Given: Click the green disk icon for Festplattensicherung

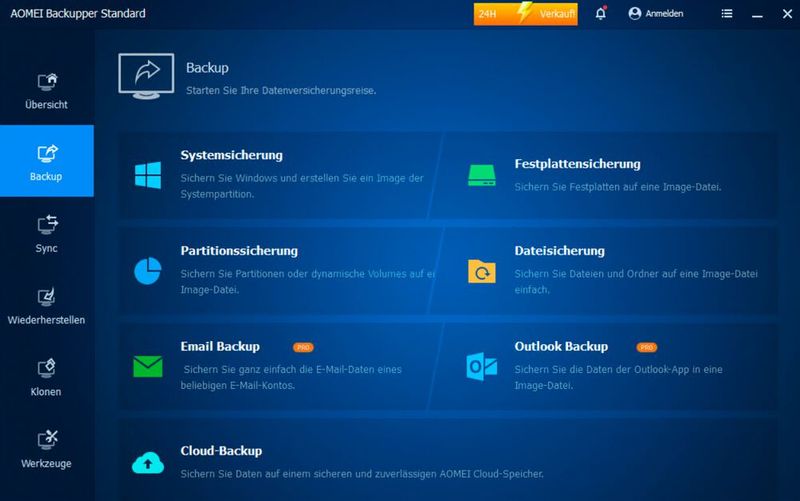Looking at the screenshot, I should pos(482,175).
